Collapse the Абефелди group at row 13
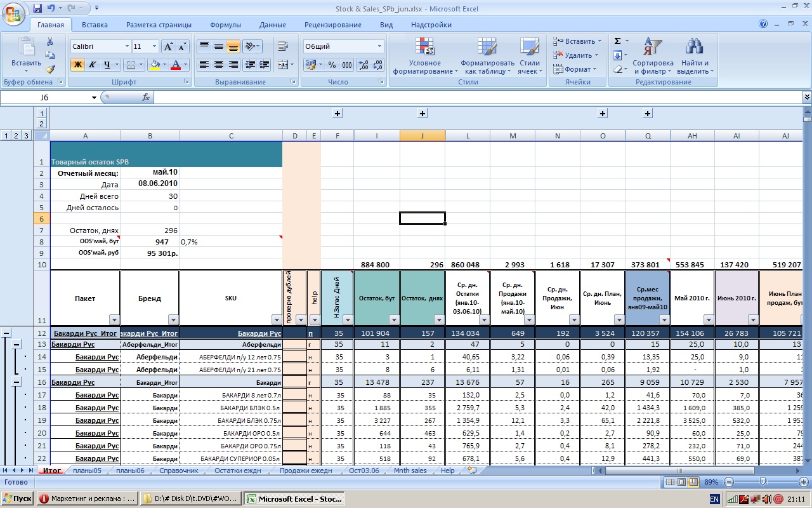This screenshot has height=508, width=812. pos(17,344)
